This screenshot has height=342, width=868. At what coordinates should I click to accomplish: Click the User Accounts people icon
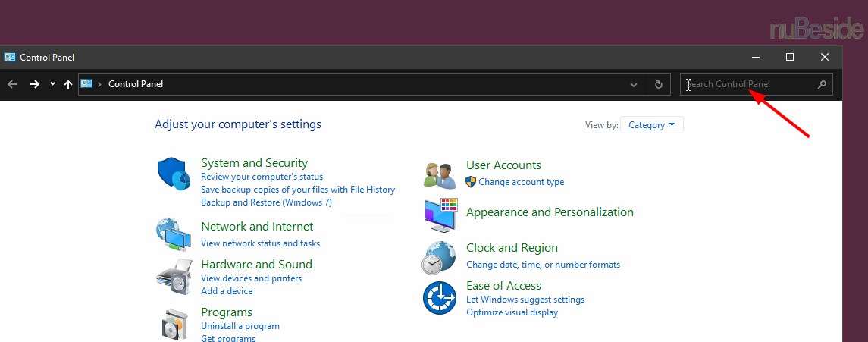coord(439,175)
